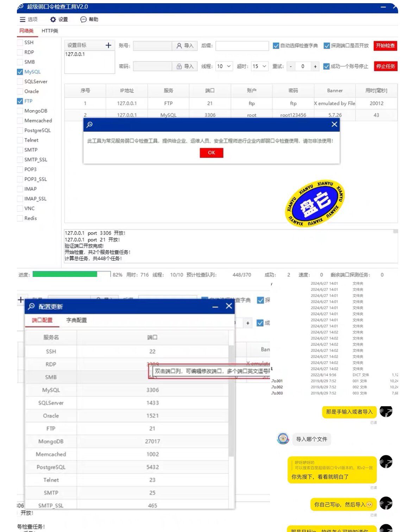
Task: Decrease 重试 count with minus button
Action: click(290, 66)
